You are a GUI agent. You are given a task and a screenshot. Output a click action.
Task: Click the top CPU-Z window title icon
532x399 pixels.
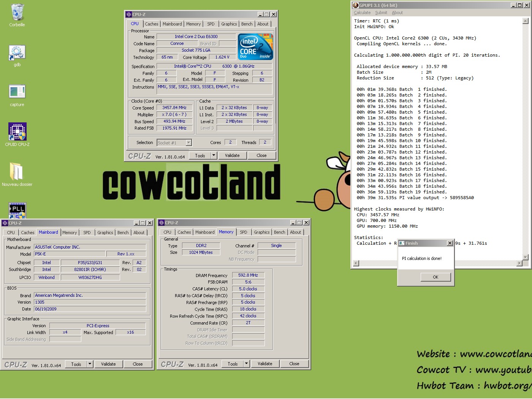[x=128, y=14]
